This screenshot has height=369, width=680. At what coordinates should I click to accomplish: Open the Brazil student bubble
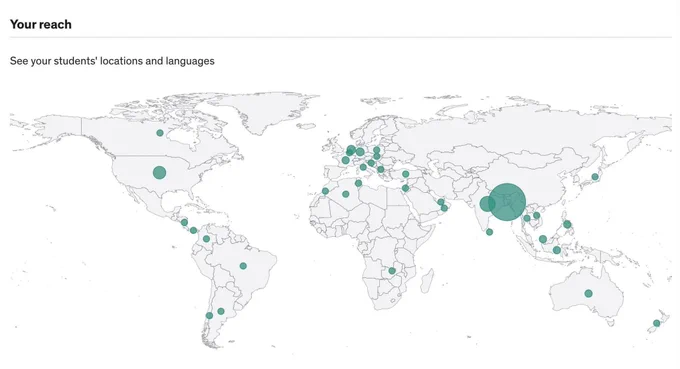[243, 266]
